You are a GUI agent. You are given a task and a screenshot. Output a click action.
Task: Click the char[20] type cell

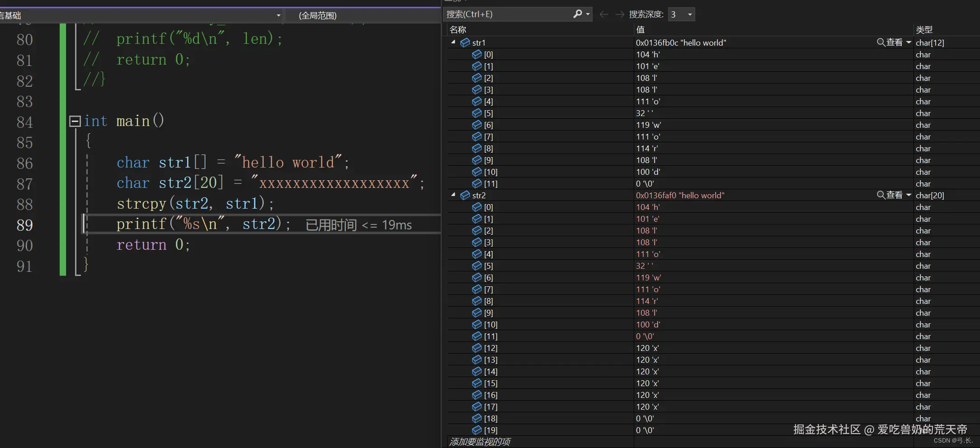click(930, 195)
